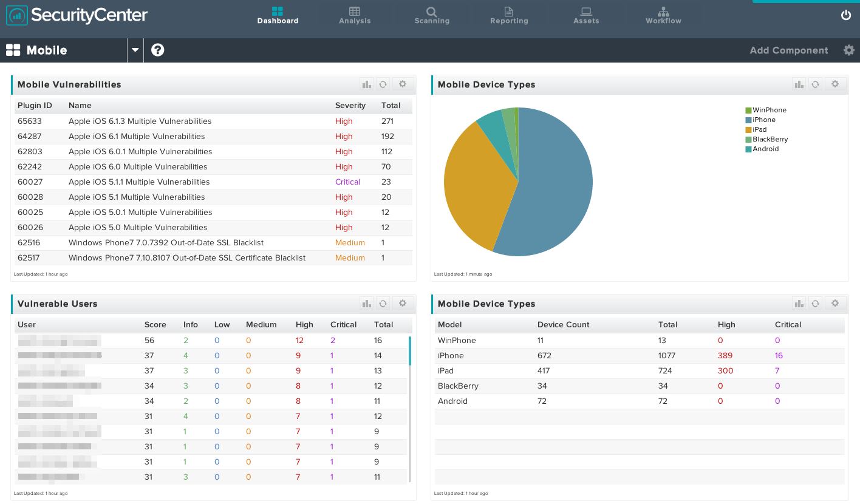Viewport: 860px width, 504px height.
Task: Refresh the pie chart Mobile Device Types panel
Action: tap(815, 84)
